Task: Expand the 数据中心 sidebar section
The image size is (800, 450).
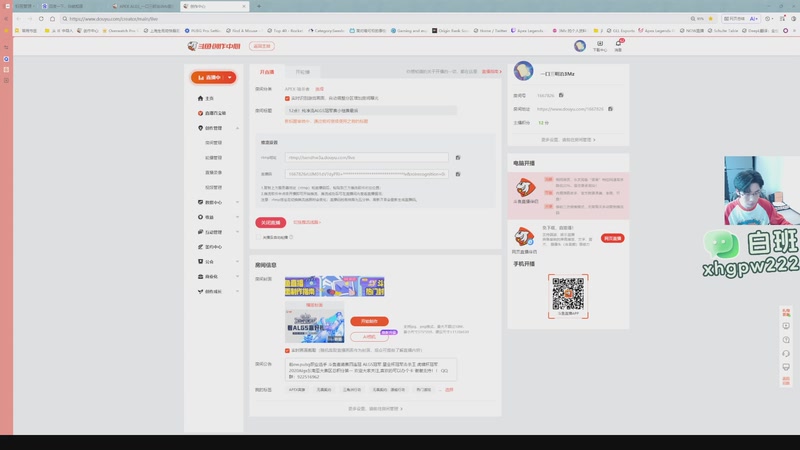Action: (x=237, y=202)
